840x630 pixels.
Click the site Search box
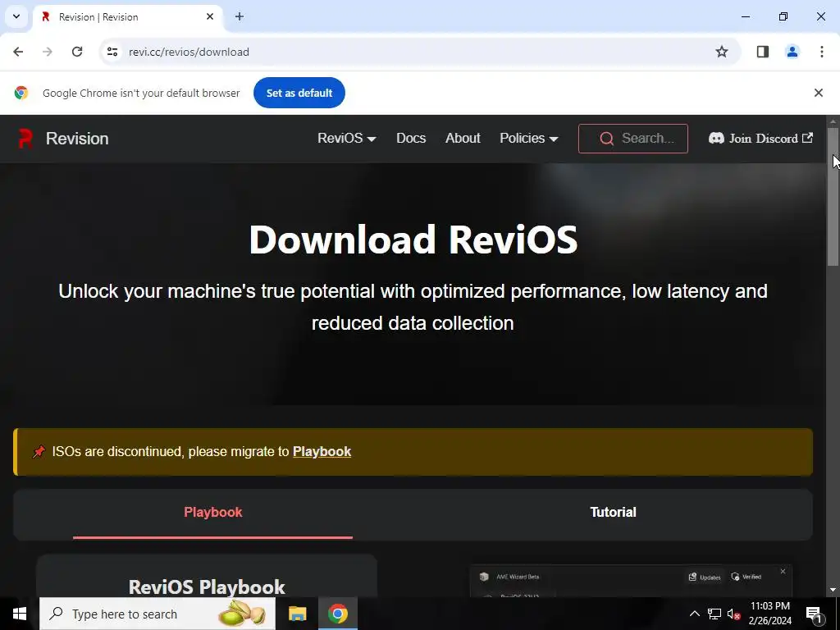633,138
